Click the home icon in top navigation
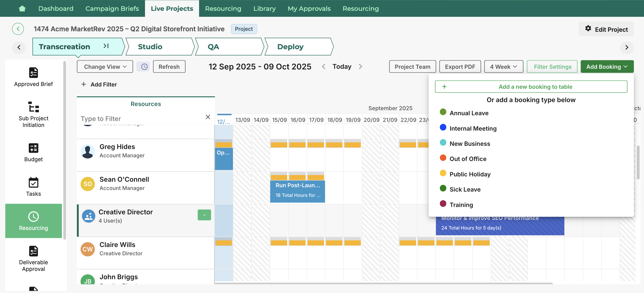The image size is (644, 293). (22, 9)
